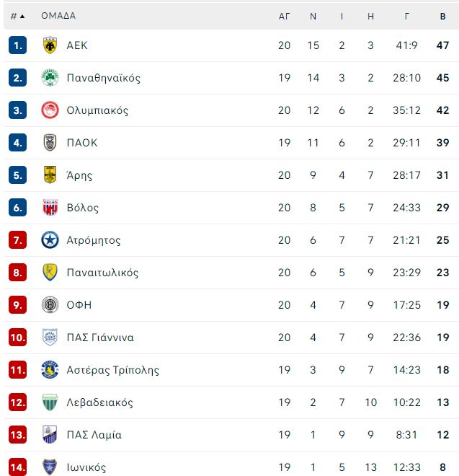
Task: Sort standings by B points column
Action: click(442, 17)
